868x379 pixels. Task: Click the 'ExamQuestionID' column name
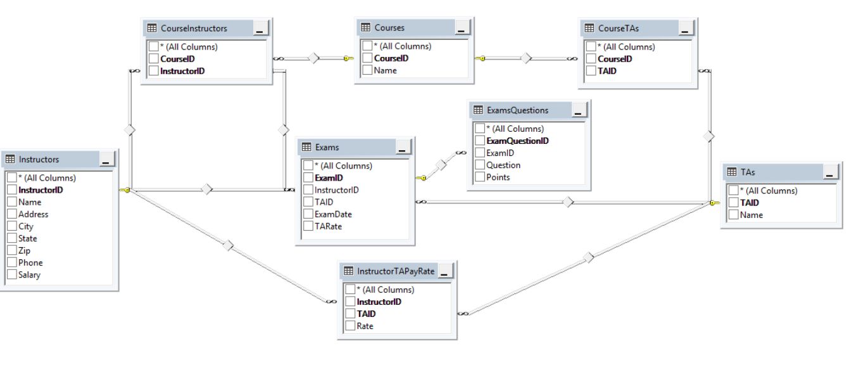click(517, 141)
